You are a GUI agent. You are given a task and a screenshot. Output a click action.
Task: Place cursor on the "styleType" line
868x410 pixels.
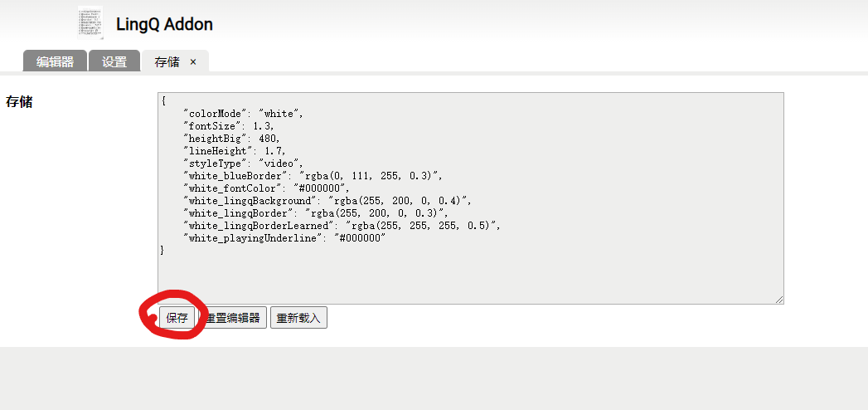pos(244,164)
